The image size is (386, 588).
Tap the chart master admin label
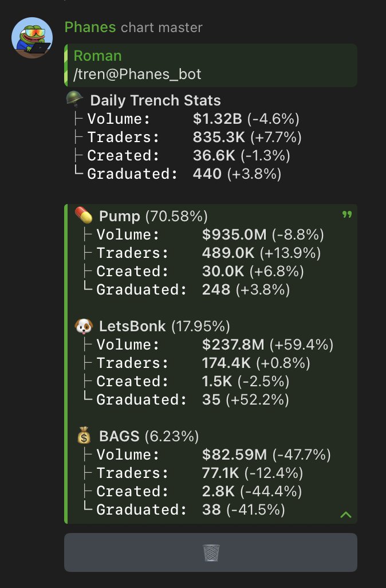click(x=162, y=28)
